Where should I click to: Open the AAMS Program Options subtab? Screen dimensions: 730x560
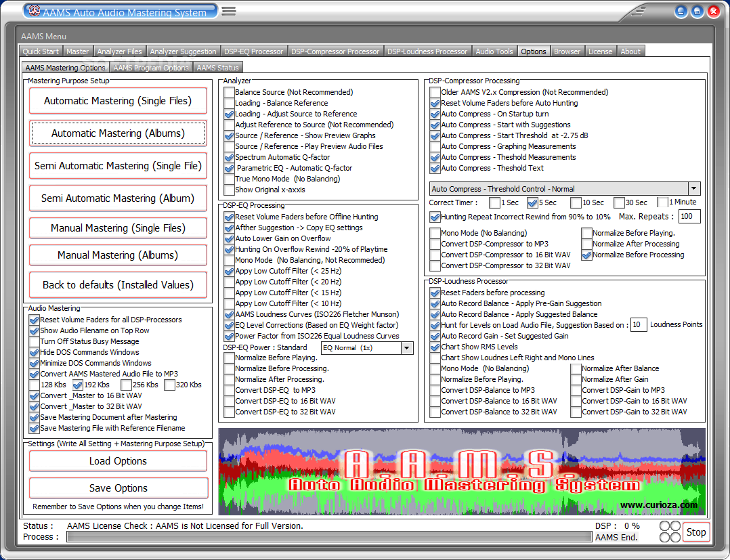[x=151, y=68]
